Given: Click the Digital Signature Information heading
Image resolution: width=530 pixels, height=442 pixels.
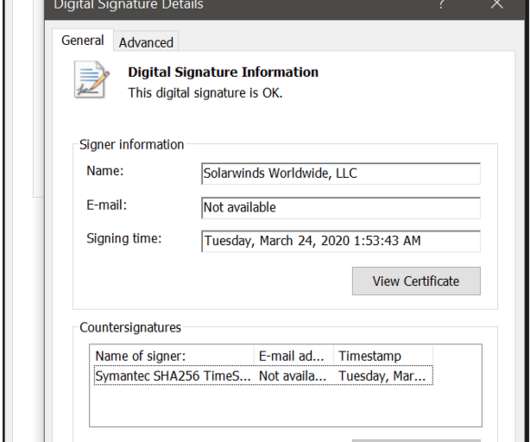Looking at the screenshot, I should (223, 72).
